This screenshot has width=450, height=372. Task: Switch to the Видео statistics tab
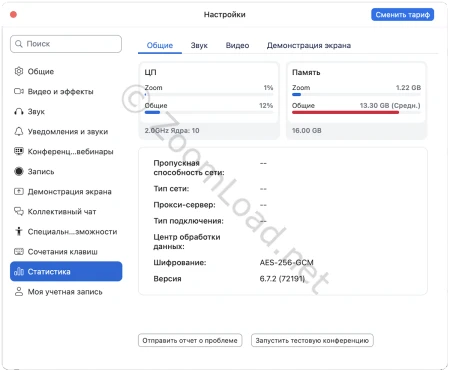point(237,45)
